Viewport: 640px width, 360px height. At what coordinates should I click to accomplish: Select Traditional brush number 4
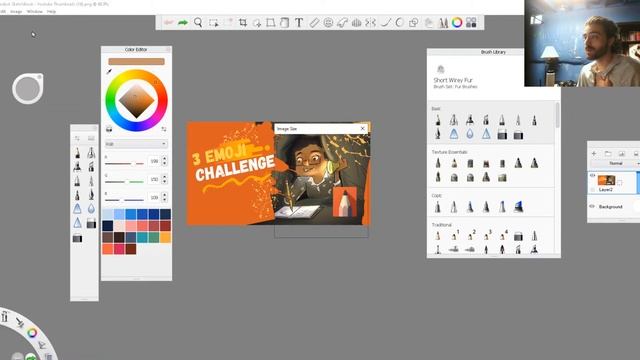(x=503, y=236)
